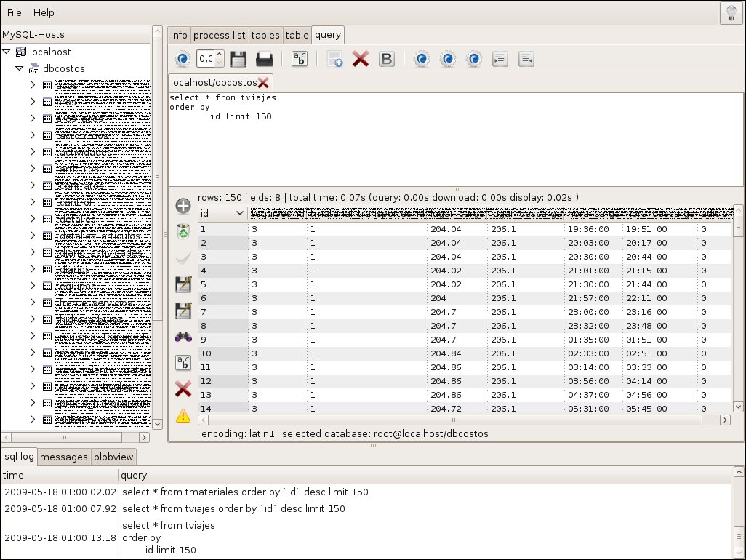Viewport: 746px width, 560px height.
Task: Expand the thidrocarburos table node
Action: point(32,319)
